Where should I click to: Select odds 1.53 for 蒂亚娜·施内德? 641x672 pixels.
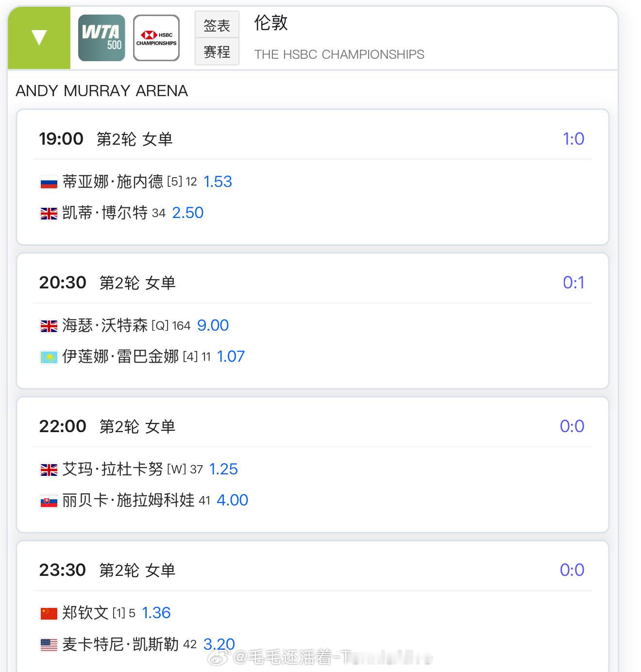point(218,182)
